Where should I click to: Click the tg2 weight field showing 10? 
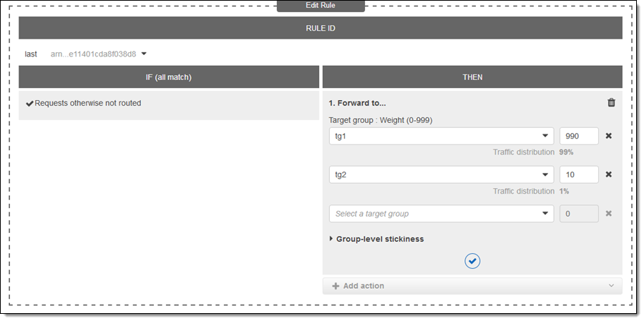point(579,174)
